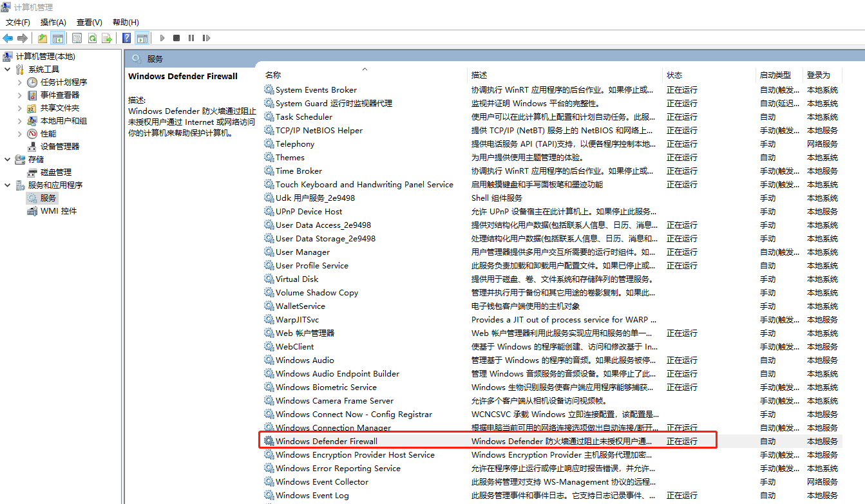The width and height of the screenshot is (865, 504).
Task: Toggle the show/hide console tree icon
Action: (57, 38)
